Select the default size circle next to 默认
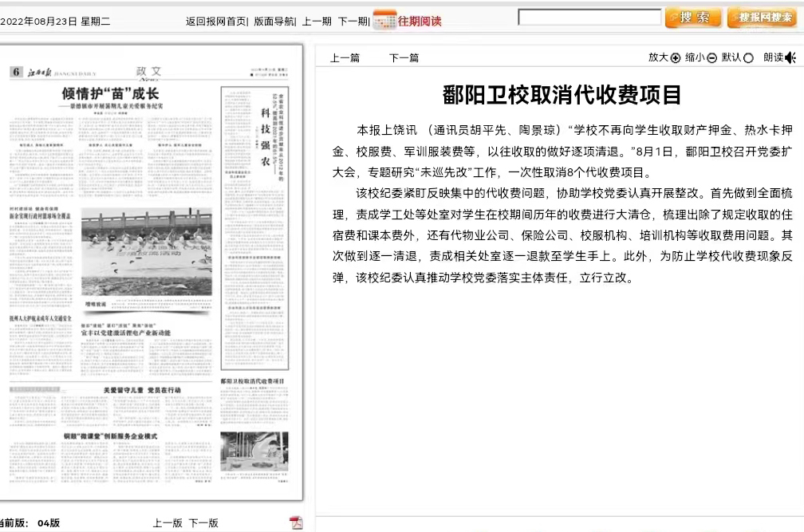 [x=748, y=58]
